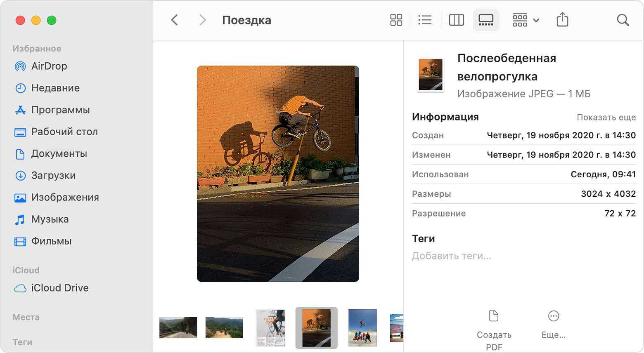Go forward to next folder

pos(202,20)
